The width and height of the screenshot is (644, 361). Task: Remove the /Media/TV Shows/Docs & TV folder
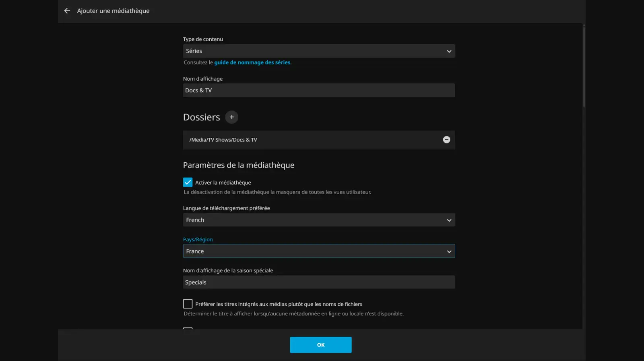click(x=446, y=140)
